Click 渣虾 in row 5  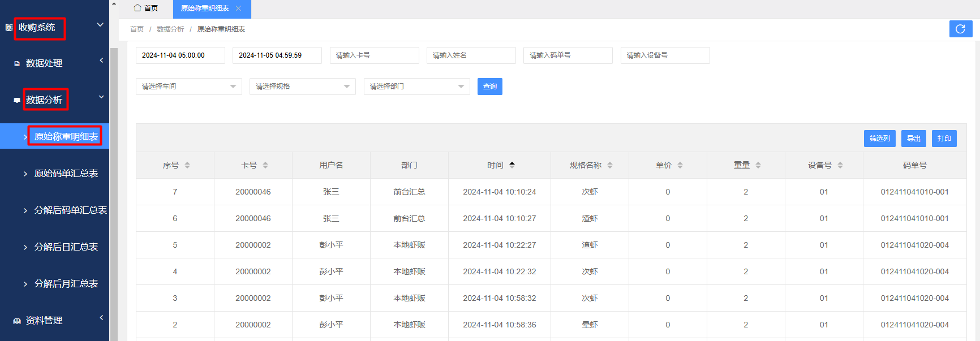click(590, 245)
